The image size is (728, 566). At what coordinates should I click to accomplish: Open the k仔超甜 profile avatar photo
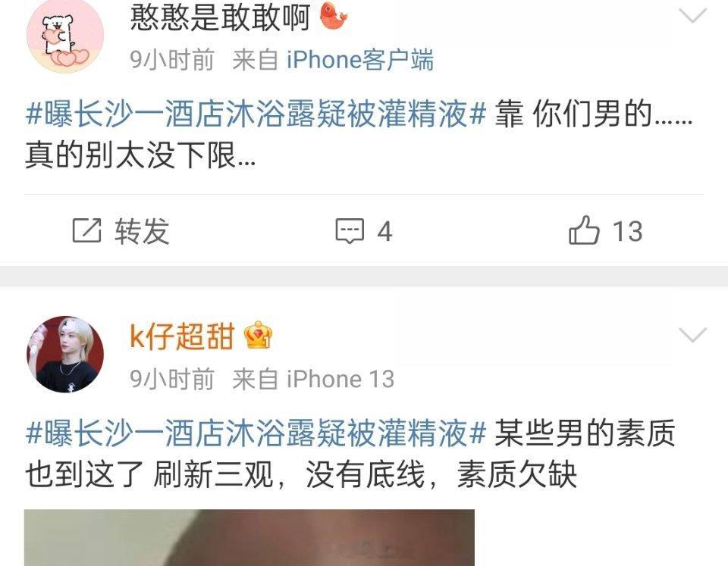tap(65, 355)
